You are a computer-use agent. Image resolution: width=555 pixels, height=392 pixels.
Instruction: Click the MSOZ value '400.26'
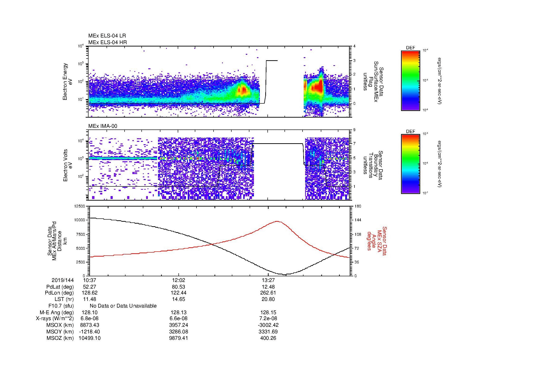pos(268,338)
